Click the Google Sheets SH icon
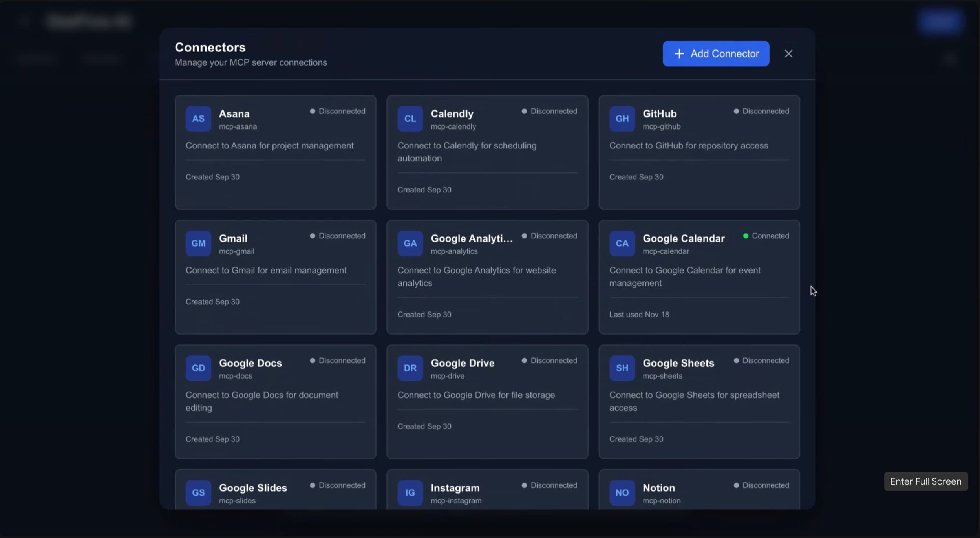The height and width of the screenshot is (538, 980). click(x=622, y=368)
